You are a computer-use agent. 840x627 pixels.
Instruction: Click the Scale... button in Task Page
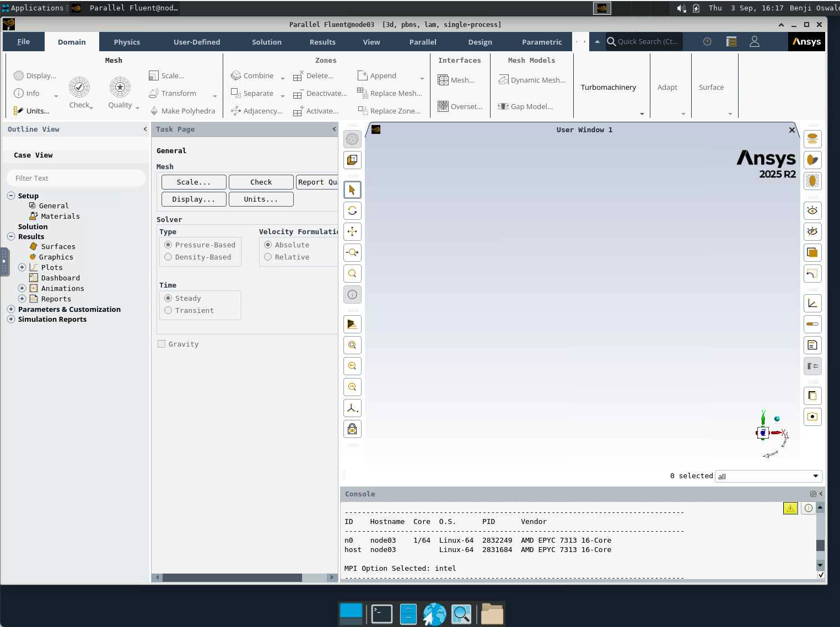click(193, 182)
